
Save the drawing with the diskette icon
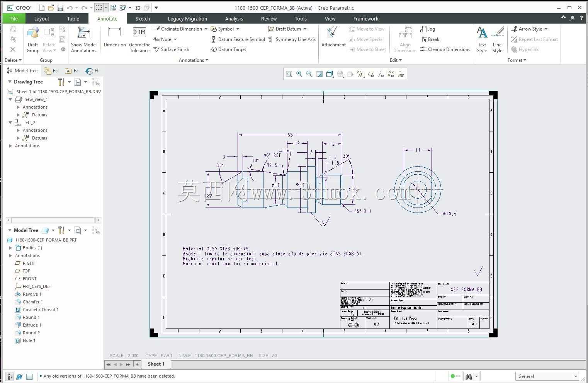[x=60, y=8]
